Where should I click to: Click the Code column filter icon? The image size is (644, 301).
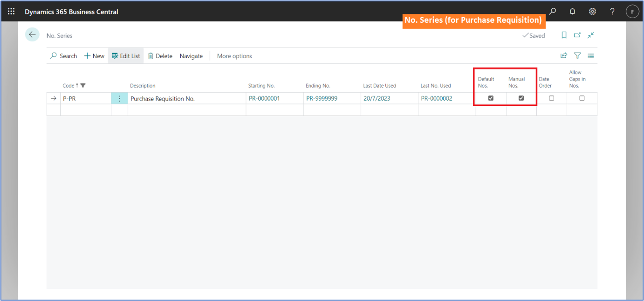[83, 86]
